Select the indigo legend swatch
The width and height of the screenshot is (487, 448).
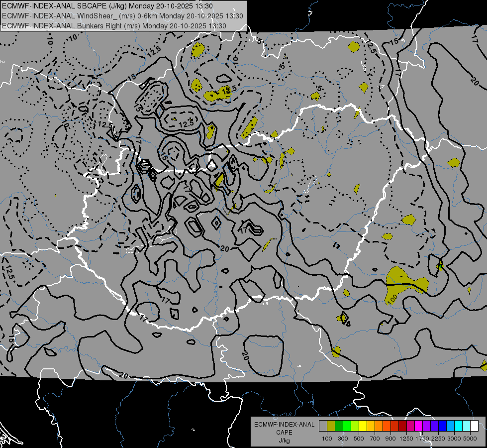click(x=434, y=426)
